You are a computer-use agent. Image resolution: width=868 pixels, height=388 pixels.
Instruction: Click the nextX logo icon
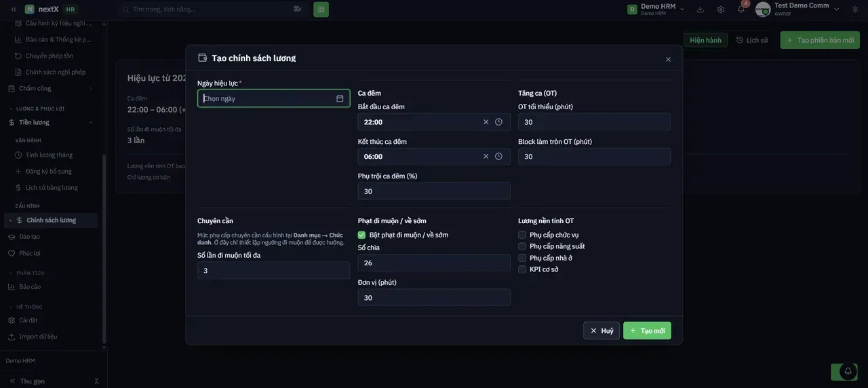tap(30, 9)
